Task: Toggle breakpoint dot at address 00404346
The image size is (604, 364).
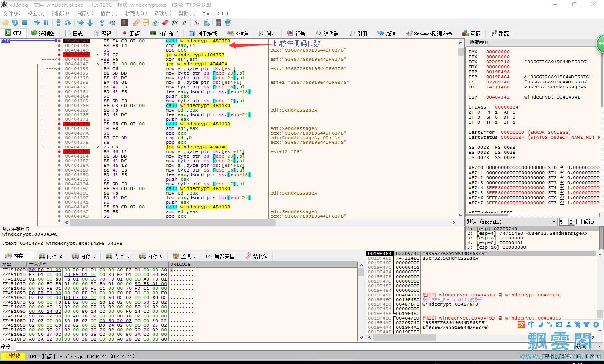Action: point(60,46)
